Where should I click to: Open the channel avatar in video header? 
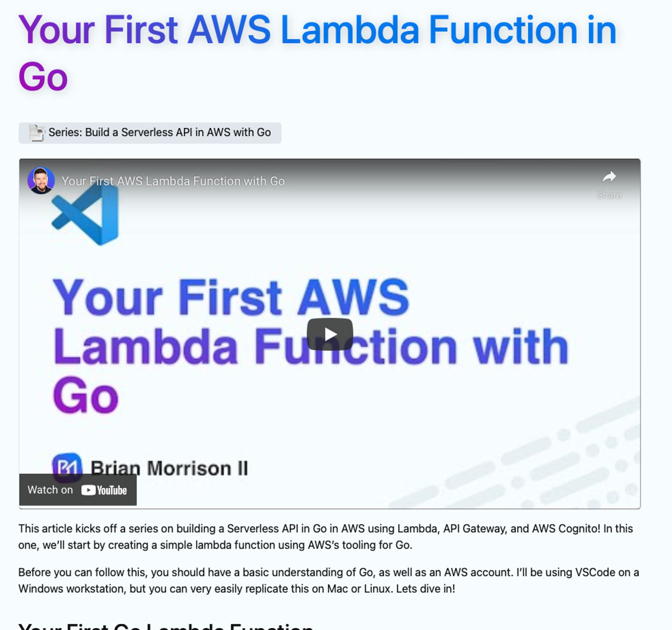(x=41, y=181)
